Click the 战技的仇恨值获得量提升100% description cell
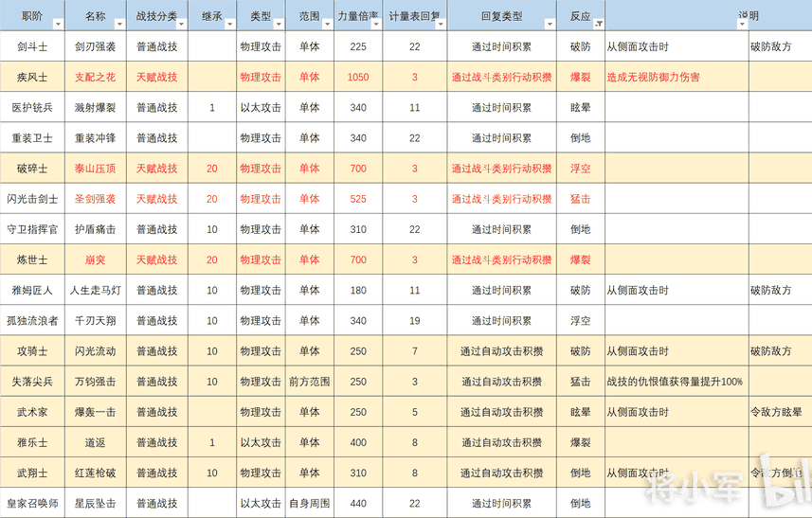The width and height of the screenshot is (812, 518). (677, 382)
